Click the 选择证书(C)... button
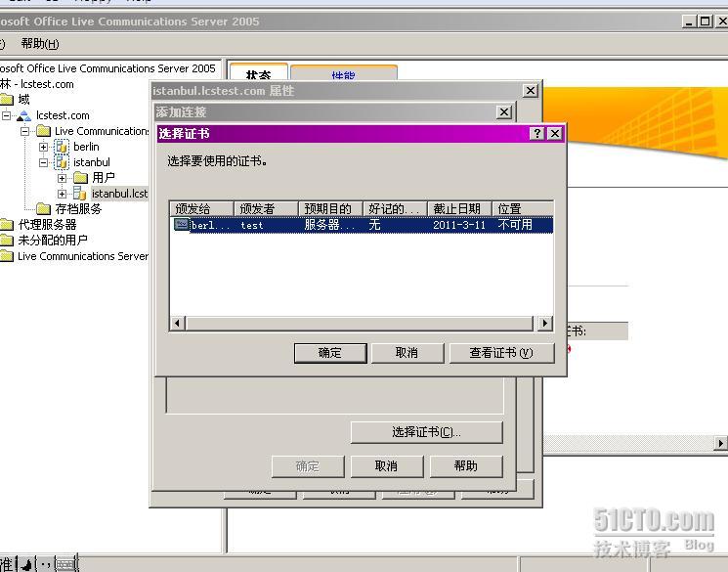 point(426,432)
